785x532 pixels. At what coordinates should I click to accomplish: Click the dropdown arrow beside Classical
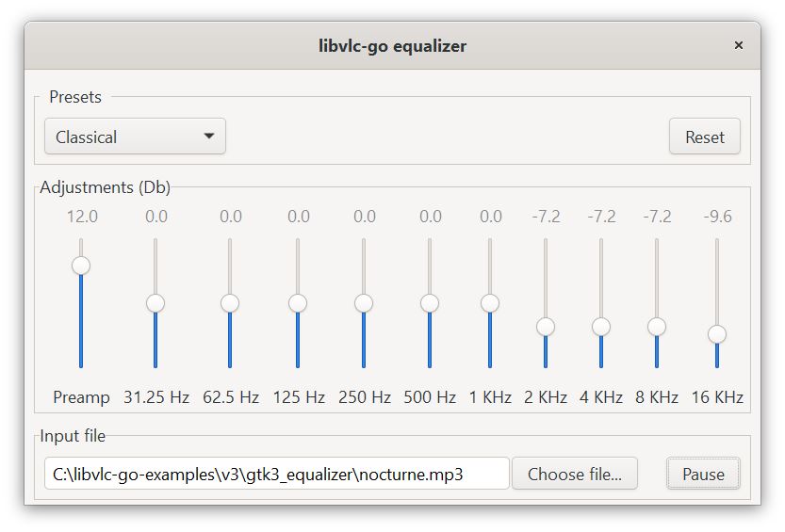(209, 137)
